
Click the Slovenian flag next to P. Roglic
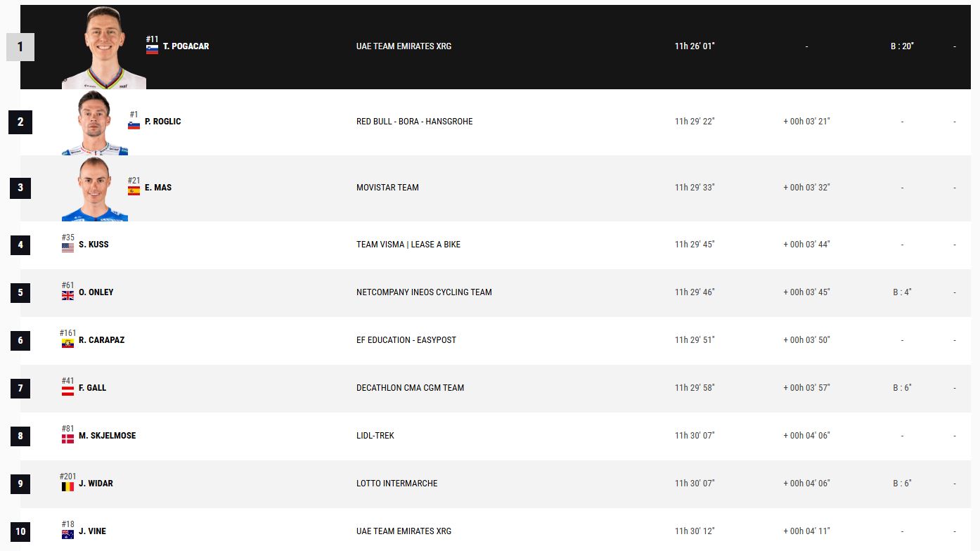[134, 125]
